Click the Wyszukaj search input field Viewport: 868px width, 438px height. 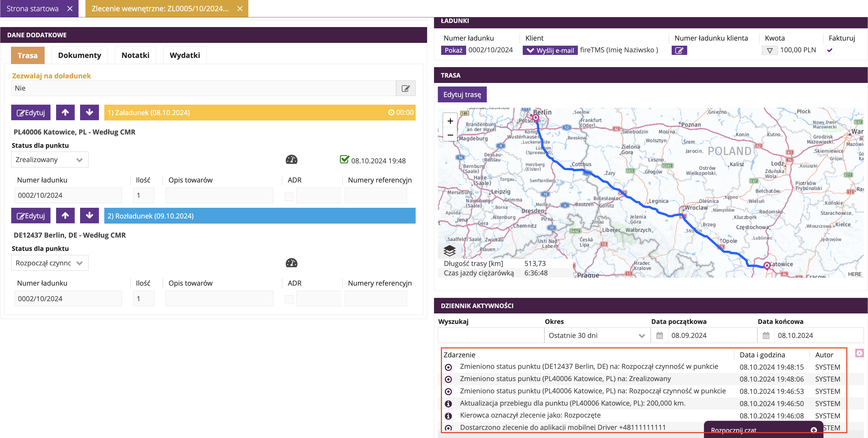(491, 335)
